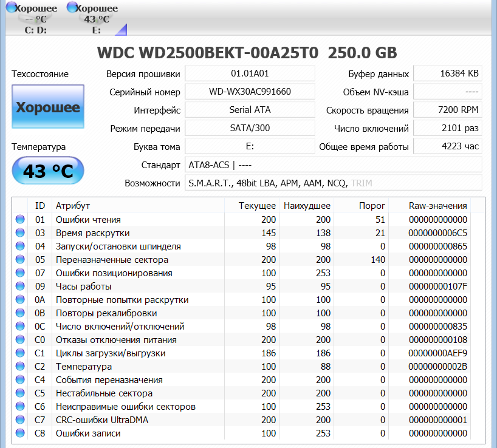Click worst value 138 of Время раскрутки
Screen dimensions: 497x448
pyautogui.click(x=323, y=233)
